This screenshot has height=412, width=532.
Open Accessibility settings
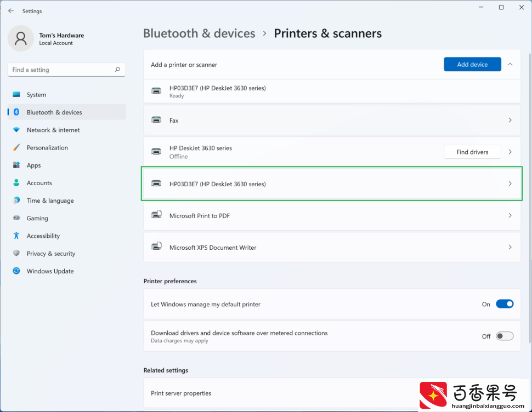click(x=66, y=236)
